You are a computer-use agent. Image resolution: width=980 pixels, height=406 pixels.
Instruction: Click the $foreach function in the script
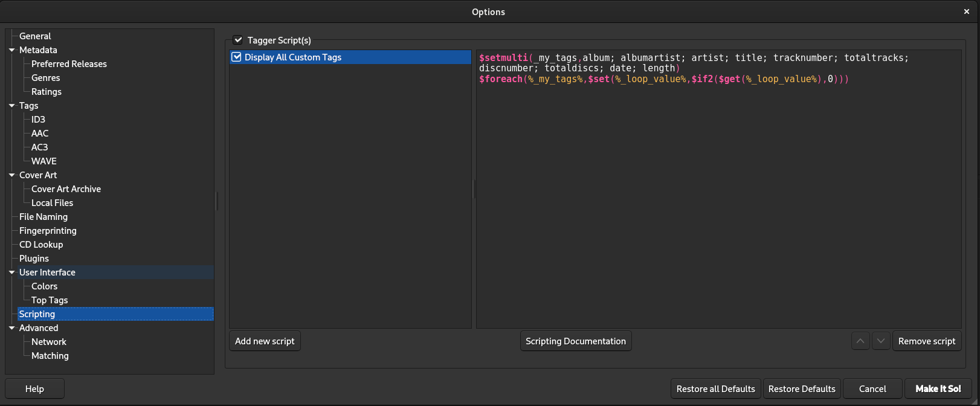click(501, 79)
